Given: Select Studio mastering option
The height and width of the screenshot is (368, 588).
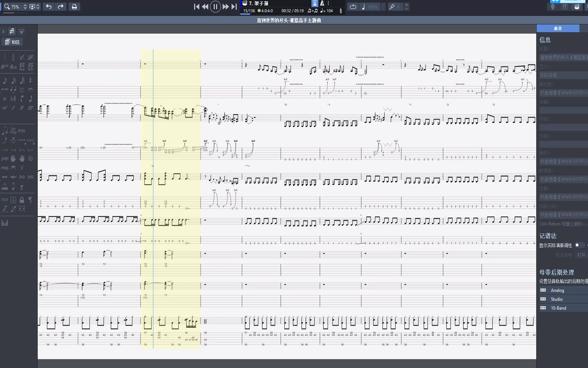Looking at the screenshot, I should click(564, 299).
